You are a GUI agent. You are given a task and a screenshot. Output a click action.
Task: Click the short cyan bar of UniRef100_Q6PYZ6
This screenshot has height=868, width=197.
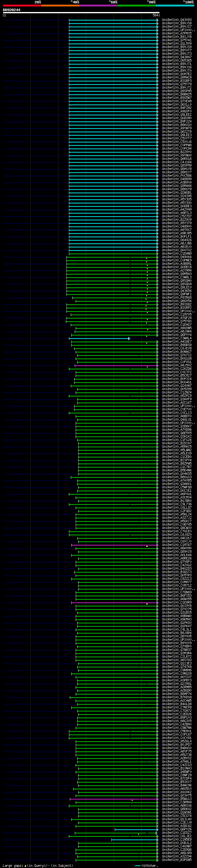pos(136,830)
